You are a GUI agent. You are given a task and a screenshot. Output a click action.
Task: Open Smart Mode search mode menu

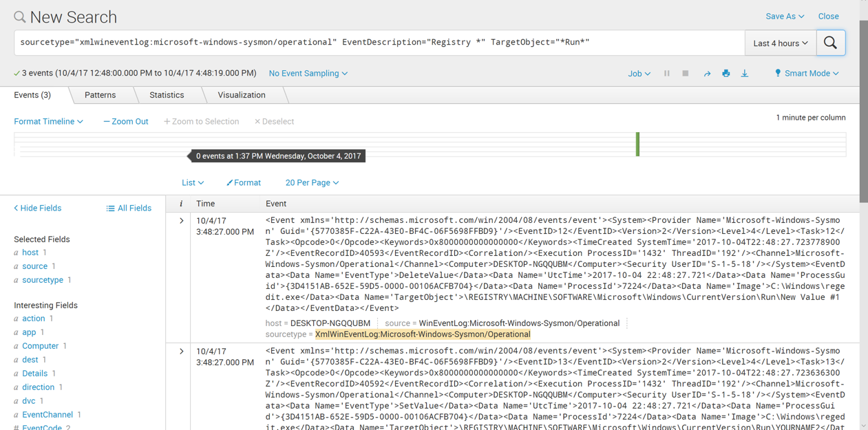pyautogui.click(x=807, y=73)
